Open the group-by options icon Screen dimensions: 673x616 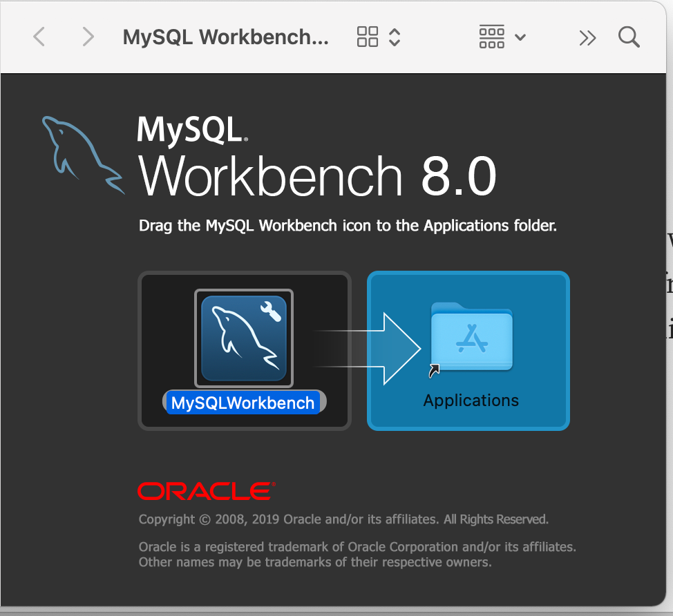(x=492, y=37)
